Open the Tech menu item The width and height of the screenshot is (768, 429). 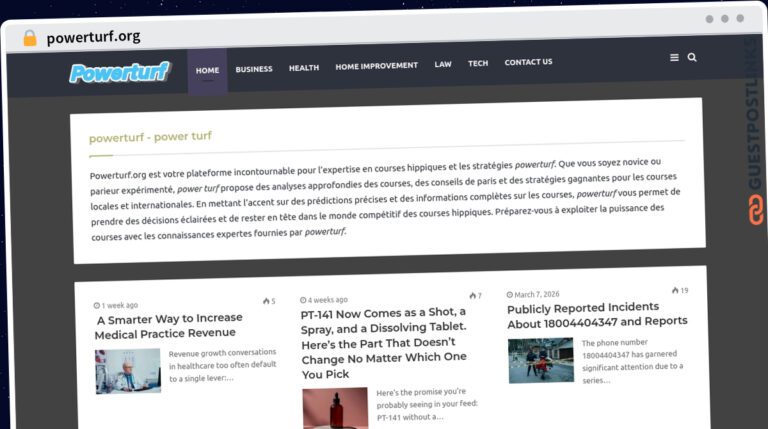pos(478,63)
